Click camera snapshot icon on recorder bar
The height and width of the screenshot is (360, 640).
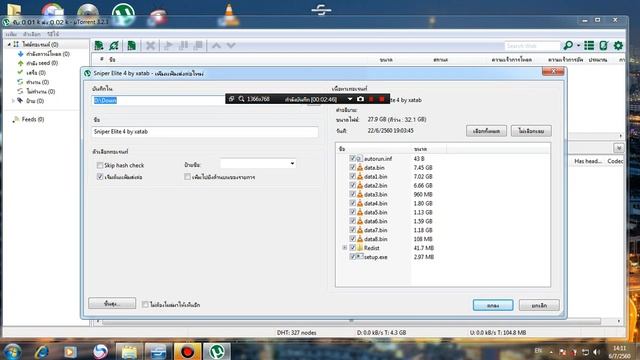click(360, 99)
